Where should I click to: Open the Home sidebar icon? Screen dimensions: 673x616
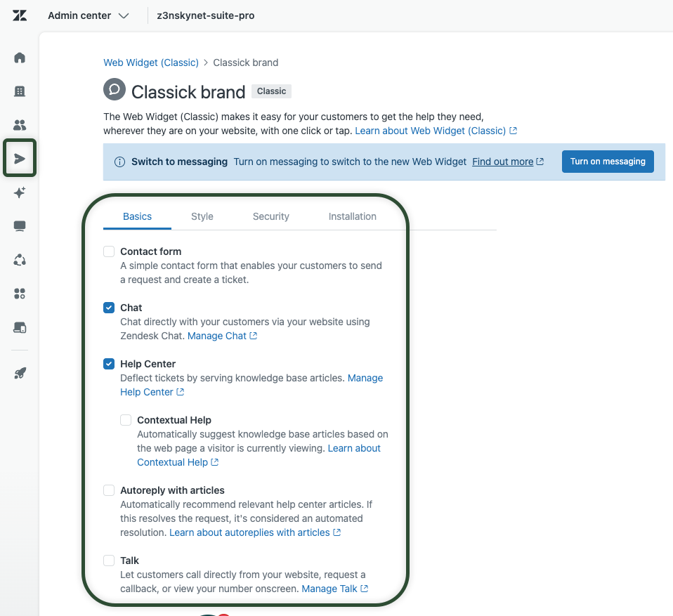[20, 58]
